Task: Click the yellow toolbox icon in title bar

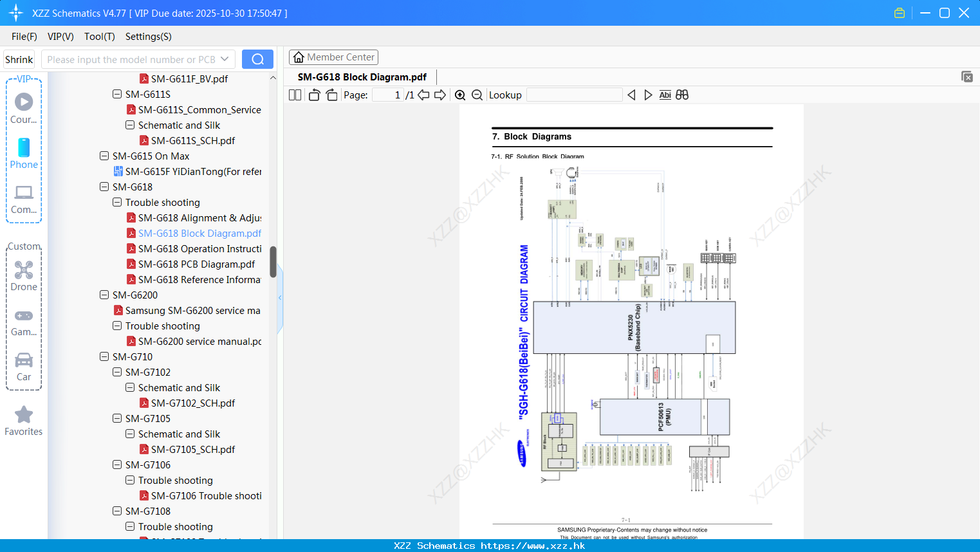Action: click(x=900, y=13)
